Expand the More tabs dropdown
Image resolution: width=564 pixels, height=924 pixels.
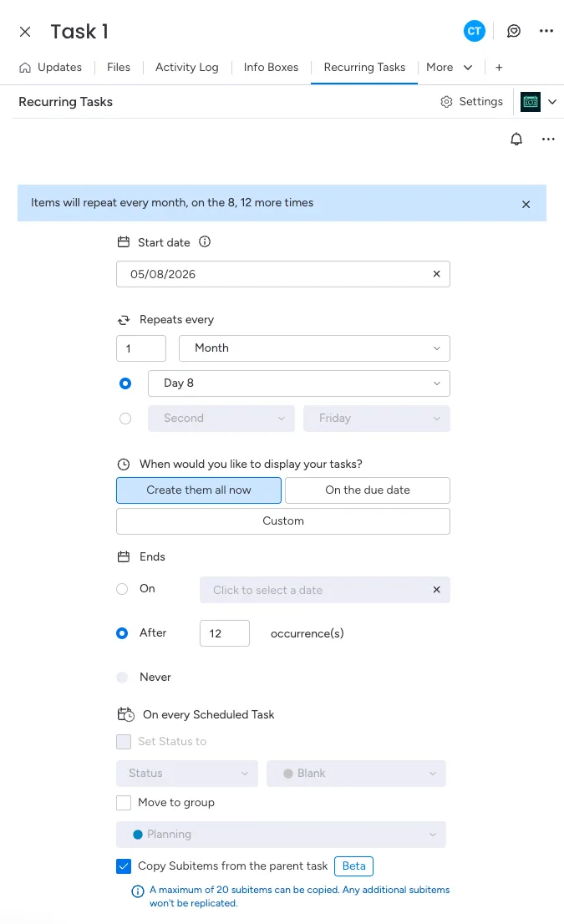449,68
